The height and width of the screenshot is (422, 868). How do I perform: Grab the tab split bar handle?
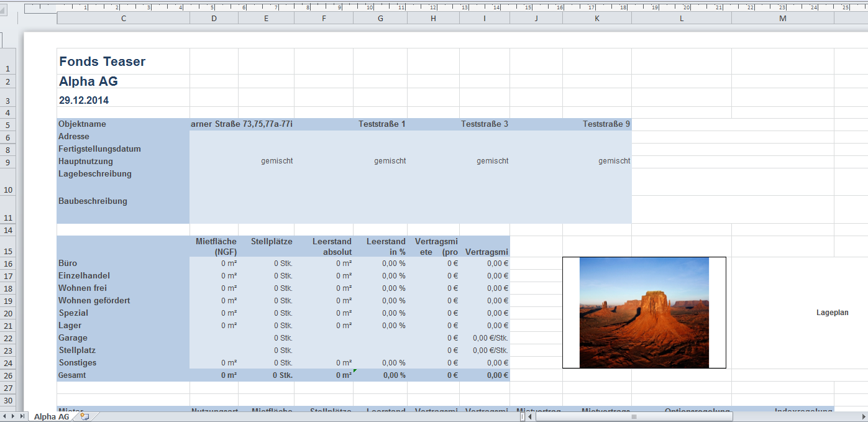pos(522,416)
